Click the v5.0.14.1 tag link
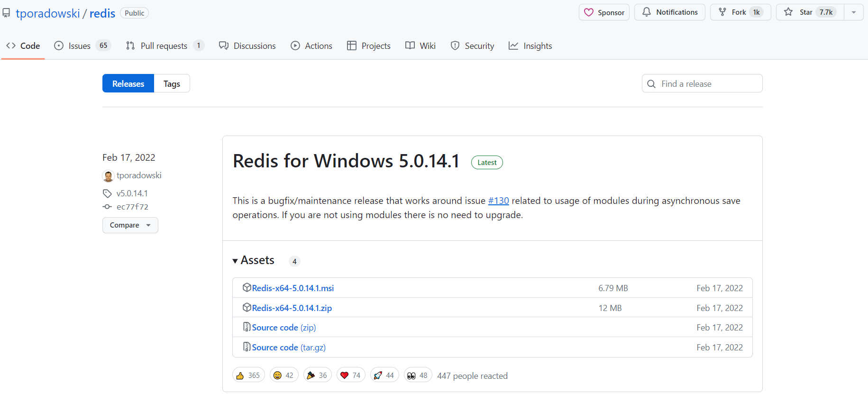This screenshot has width=868, height=394. tap(132, 193)
